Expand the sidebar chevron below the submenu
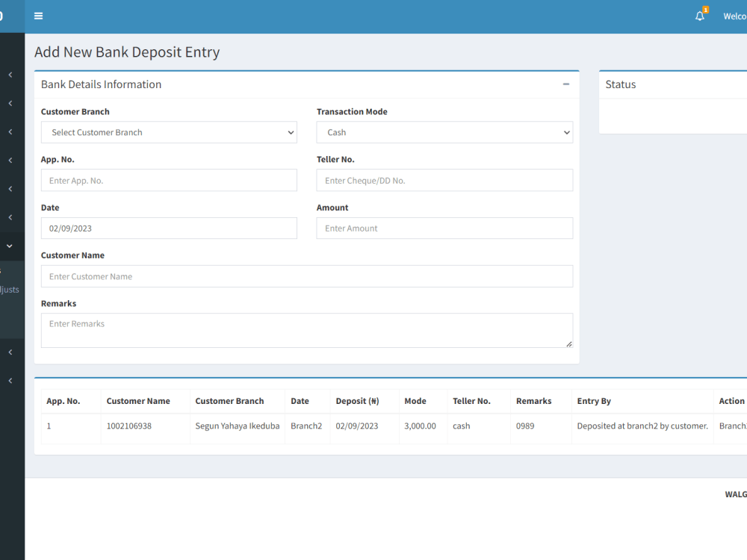747x560 pixels. click(10, 352)
